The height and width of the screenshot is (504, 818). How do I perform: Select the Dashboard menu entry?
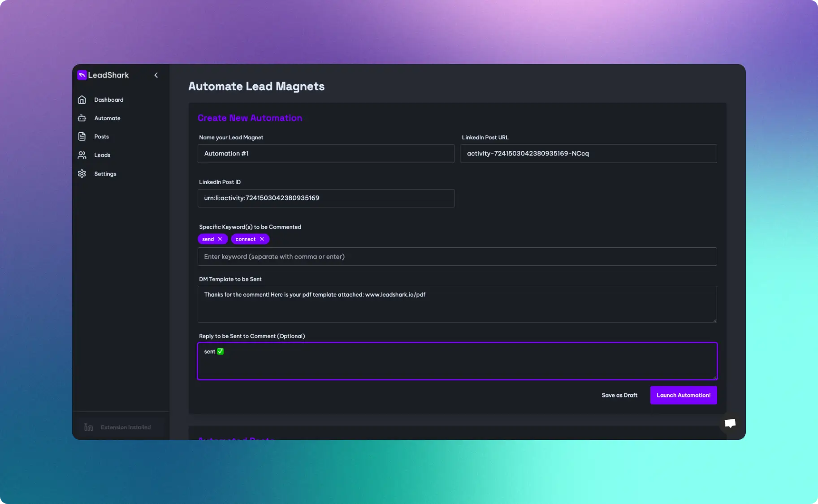click(x=109, y=99)
